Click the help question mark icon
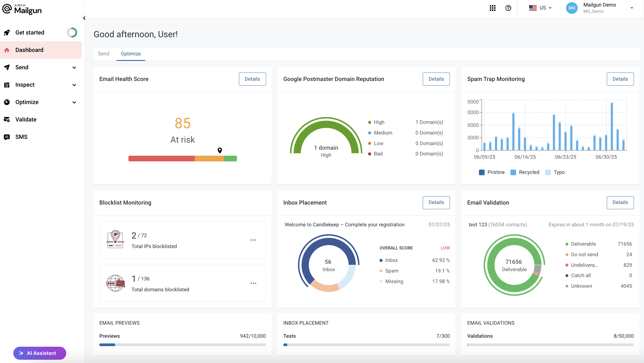The image size is (644, 363). coord(508,8)
